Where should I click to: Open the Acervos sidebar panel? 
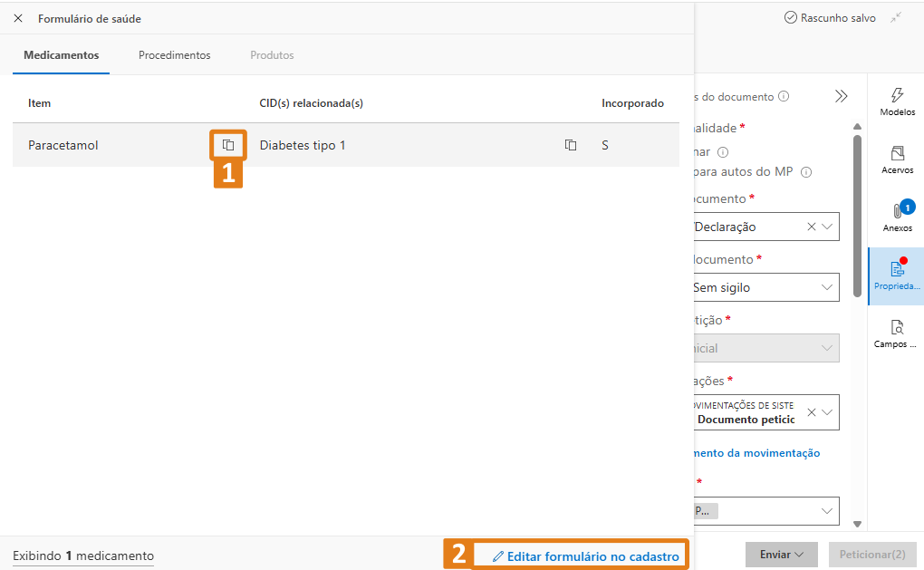pos(897,159)
